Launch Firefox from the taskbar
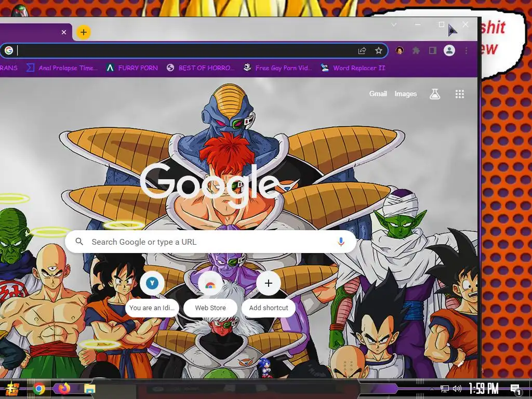Viewport: 532px width, 399px height. tap(64, 388)
